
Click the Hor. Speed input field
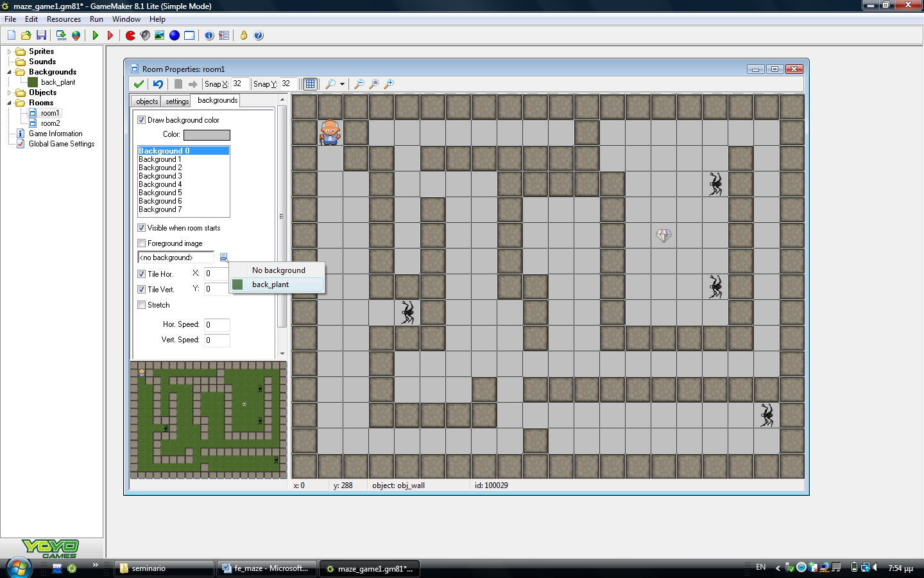tap(217, 325)
